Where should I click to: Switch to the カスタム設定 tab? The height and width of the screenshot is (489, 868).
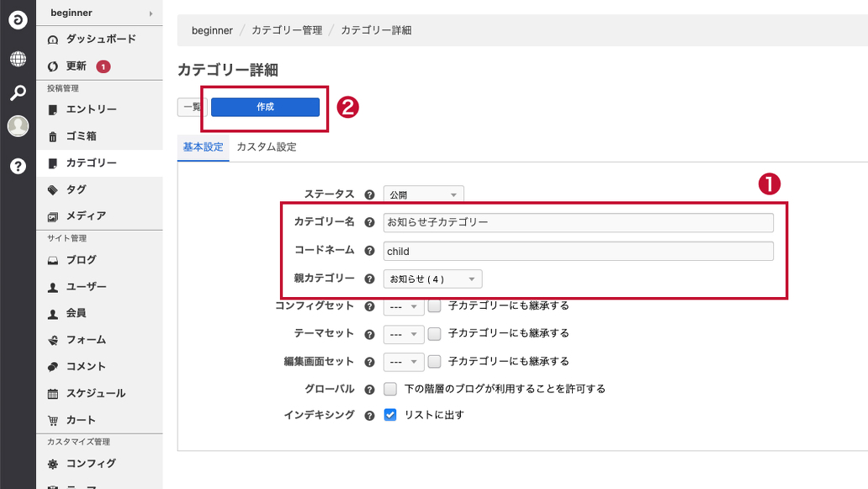tap(266, 147)
